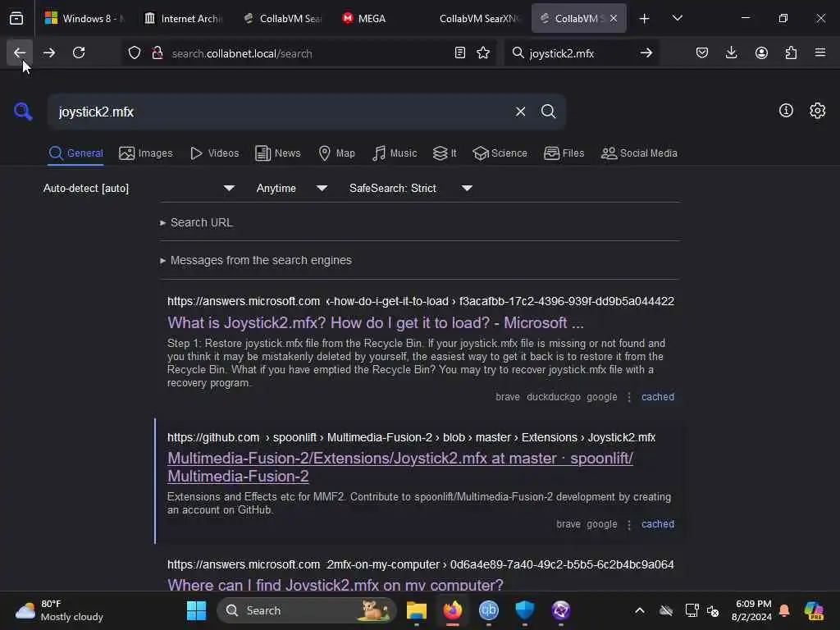Open a new tab with the plus button
Viewport: 840px width, 630px height.
click(x=645, y=18)
